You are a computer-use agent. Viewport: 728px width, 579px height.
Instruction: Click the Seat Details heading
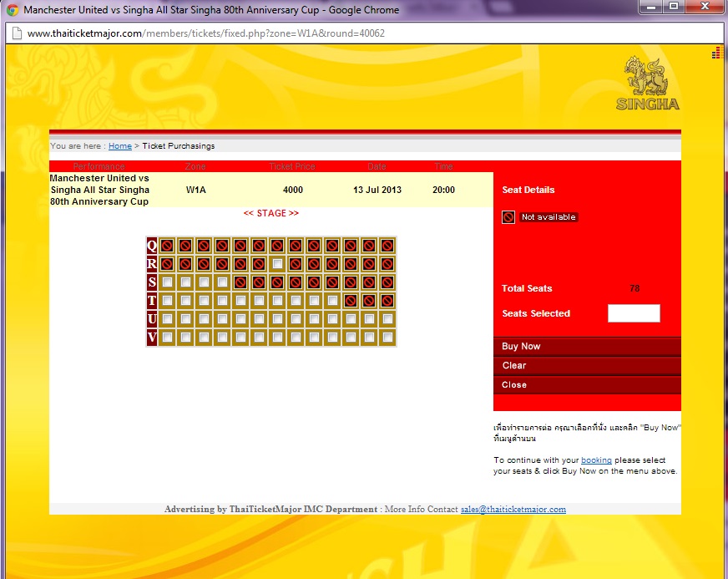528,190
